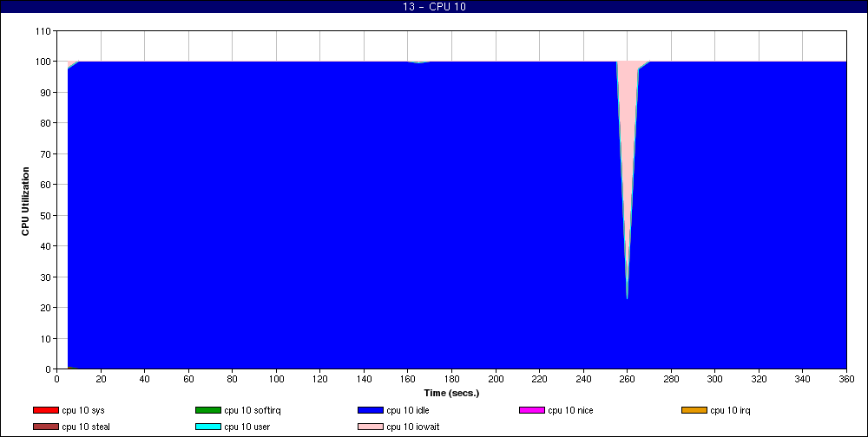
Task: Click the iowait spike at 260 seconds
Action: (628, 166)
